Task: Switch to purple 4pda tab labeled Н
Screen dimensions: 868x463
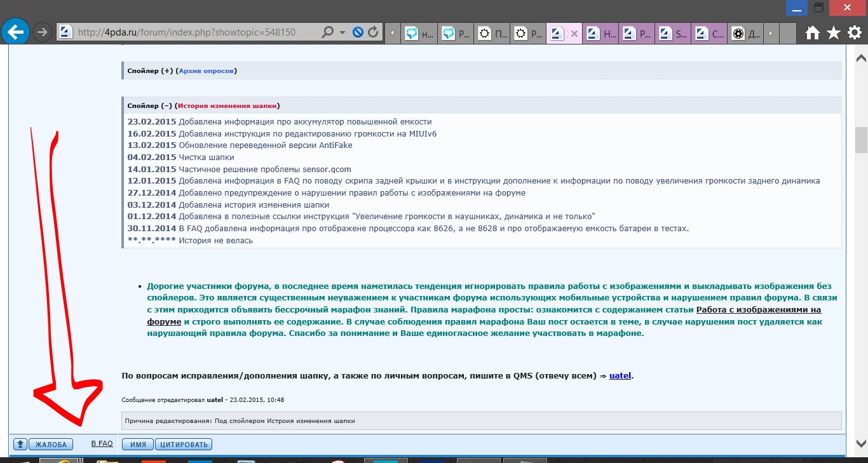Action: (601, 33)
